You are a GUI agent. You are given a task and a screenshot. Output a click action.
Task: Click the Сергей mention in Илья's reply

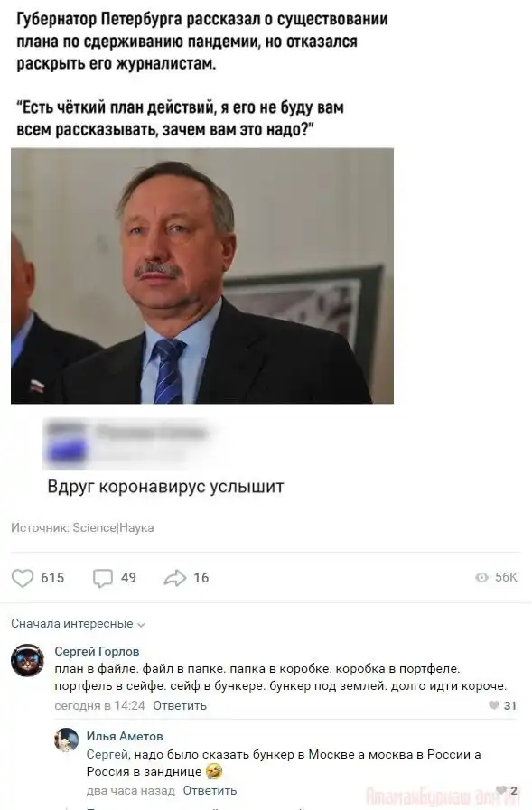click(107, 754)
